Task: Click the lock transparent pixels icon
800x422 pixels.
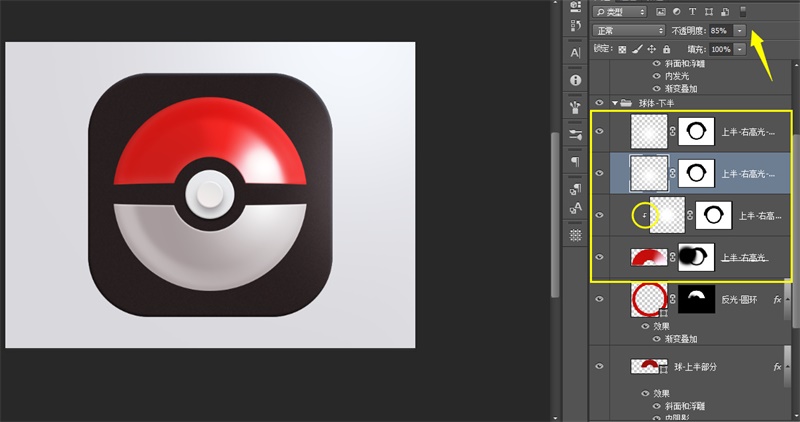Action: 623,49
